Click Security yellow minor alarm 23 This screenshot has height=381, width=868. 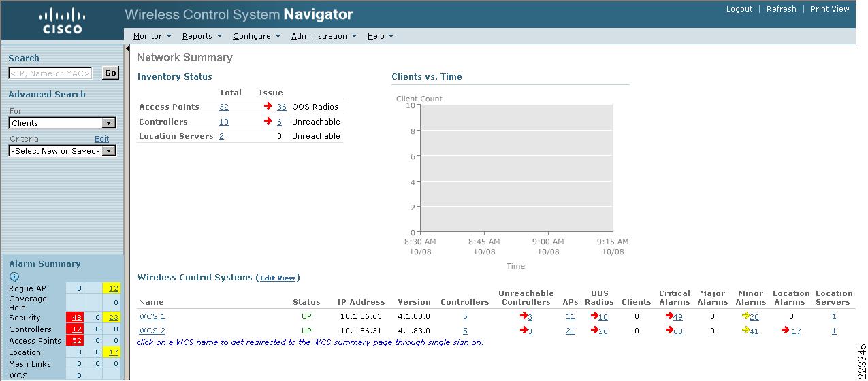112,318
